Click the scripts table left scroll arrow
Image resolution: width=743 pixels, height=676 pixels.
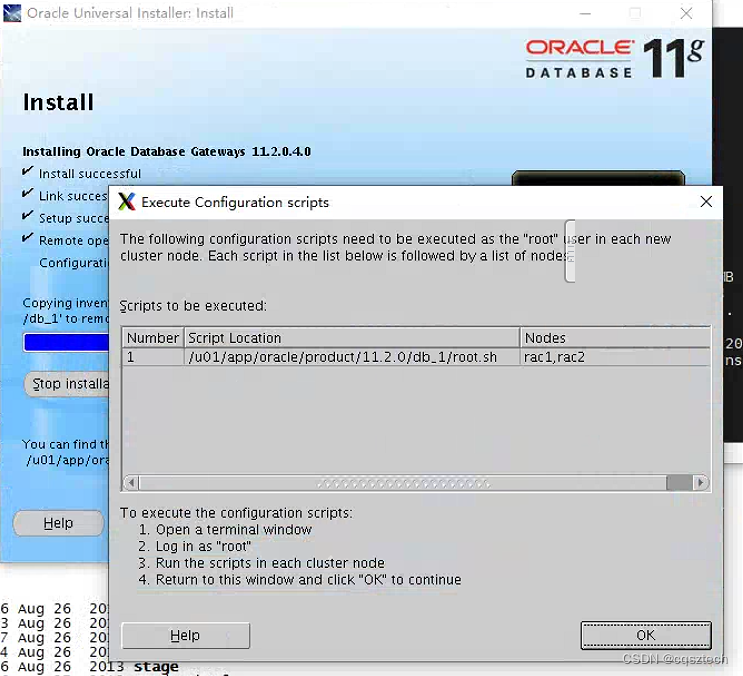click(x=131, y=483)
